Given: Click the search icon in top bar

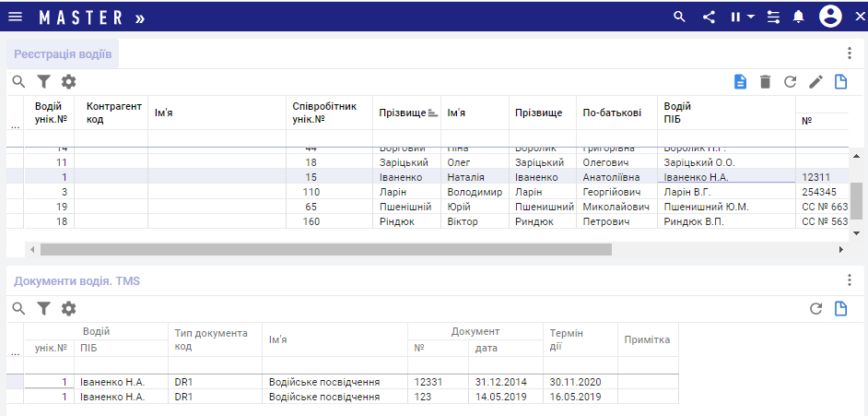Looking at the screenshot, I should tap(680, 17).
